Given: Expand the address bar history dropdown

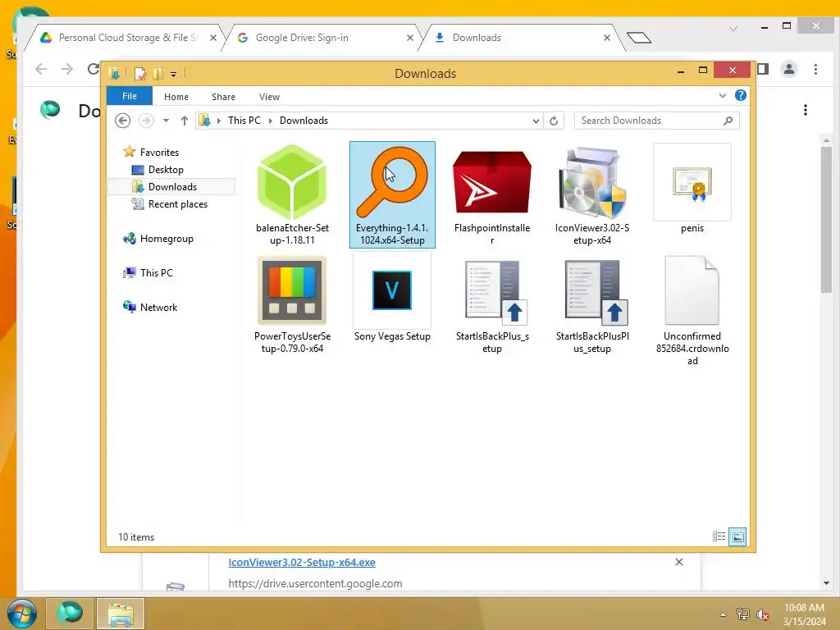Looking at the screenshot, I should (x=536, y=121).
